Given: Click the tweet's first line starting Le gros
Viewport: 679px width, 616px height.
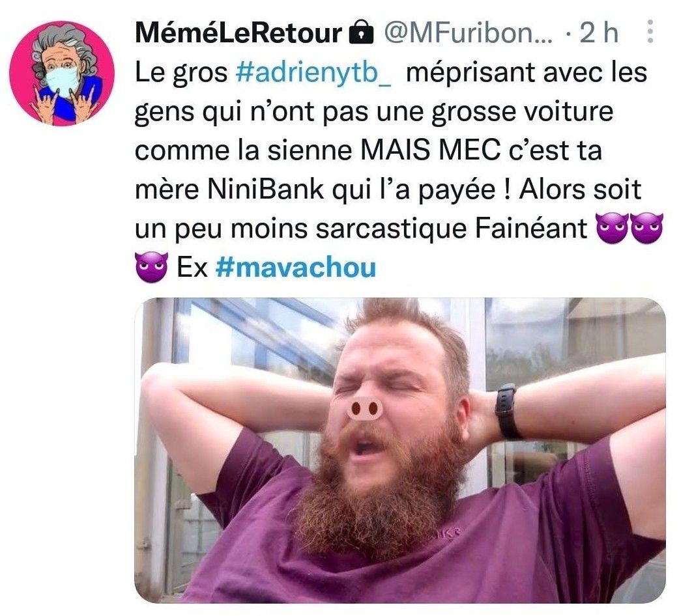Looking at the screenshot, I should click(391, 72).
